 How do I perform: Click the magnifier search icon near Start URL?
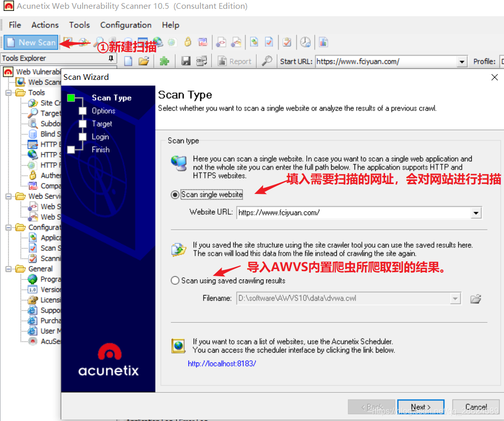(x=267, y=61)
